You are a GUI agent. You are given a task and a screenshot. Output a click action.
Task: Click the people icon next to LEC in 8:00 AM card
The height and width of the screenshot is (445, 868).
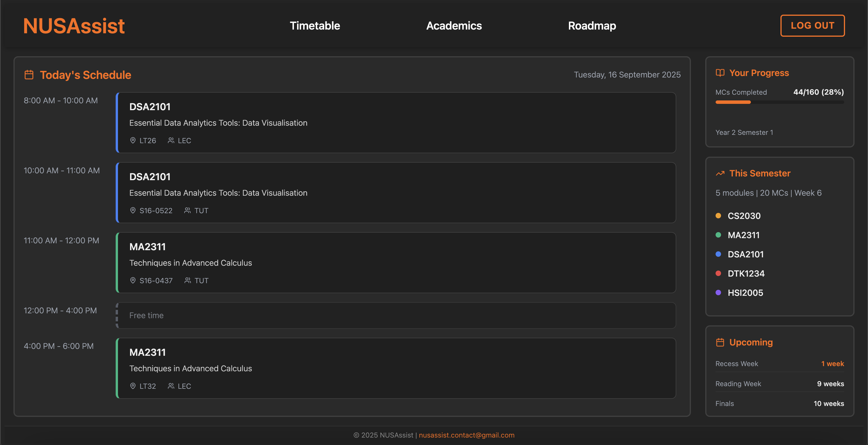(x=171, y=141)
